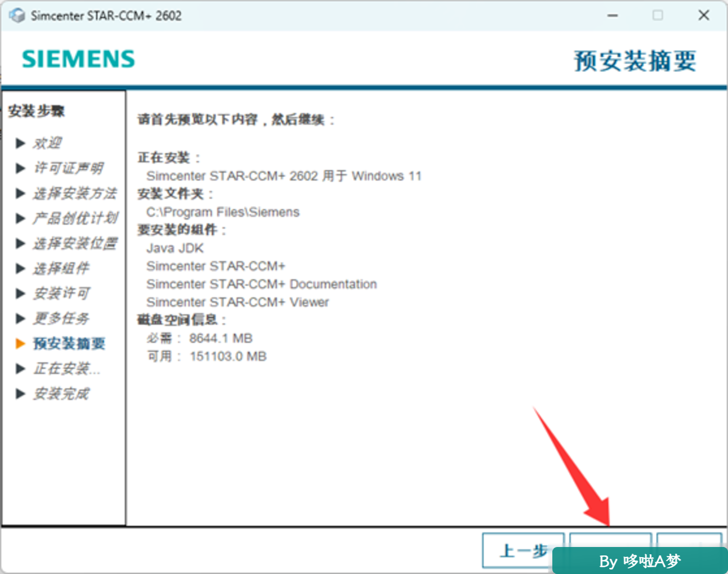This screenshot has height=574, width=728.
Task: Click the available space value 151103.0 MB
Action: coord(228,356)
